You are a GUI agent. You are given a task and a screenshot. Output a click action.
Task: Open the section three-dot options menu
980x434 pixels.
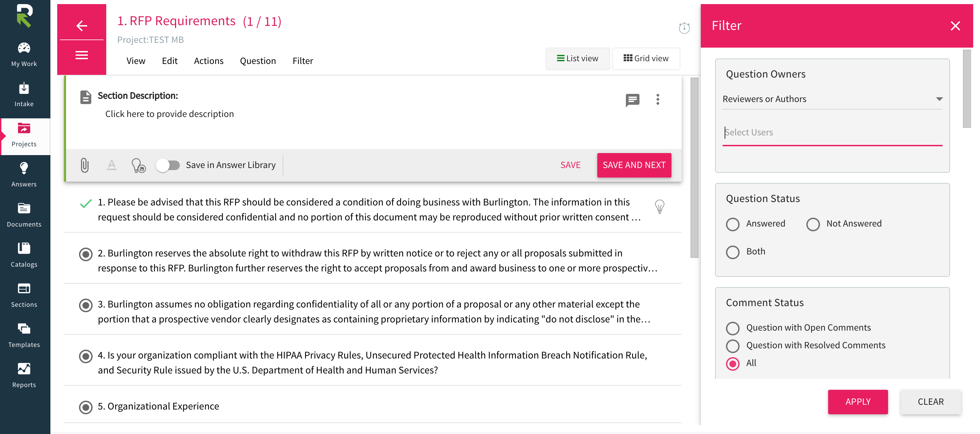[658, 99]
